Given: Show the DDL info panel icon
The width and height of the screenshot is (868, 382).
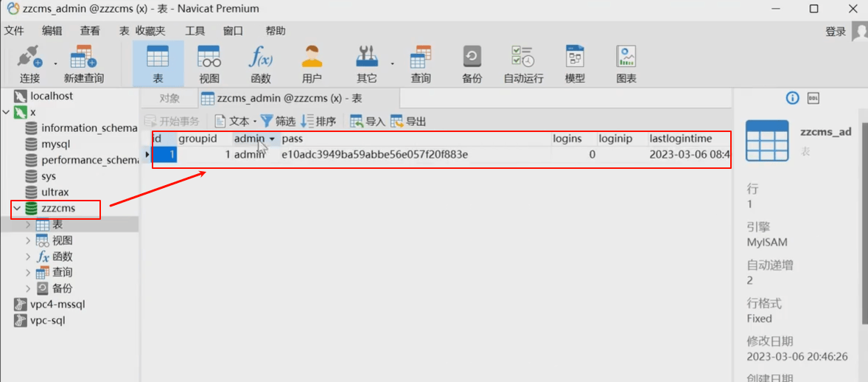Looking at the screenshot, I should tap(813, 99).
